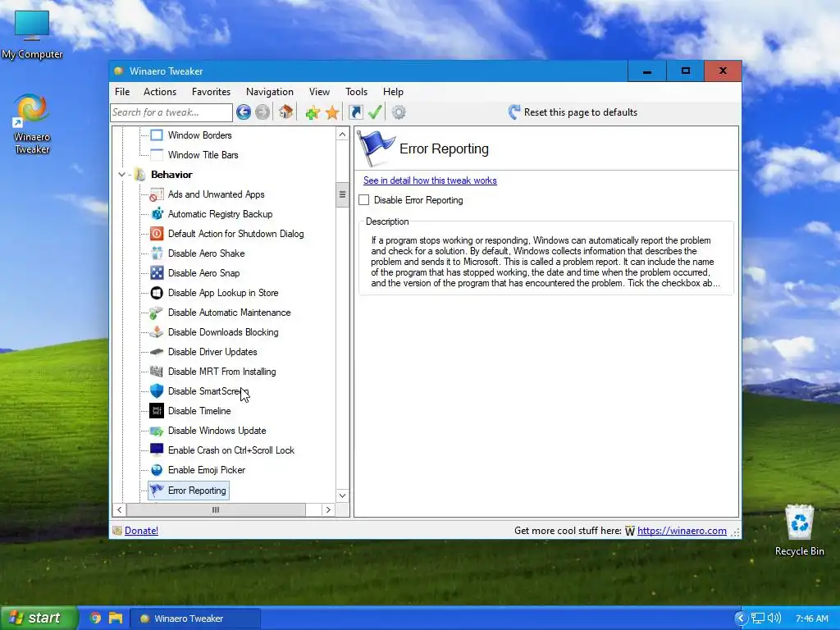This screenshot has height=630, width=840.
Task: Tick the Disable Error Reporting checkbox
Action: click(x=364, y=200)
